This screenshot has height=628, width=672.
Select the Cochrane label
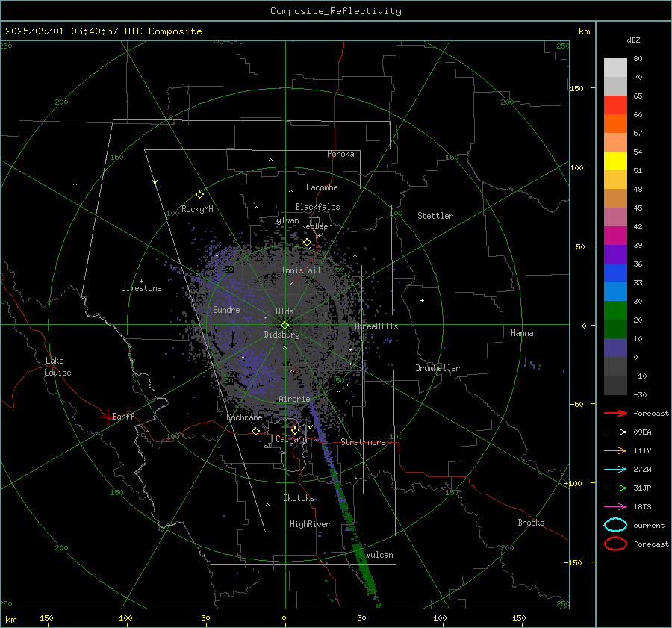click(244, 417)
